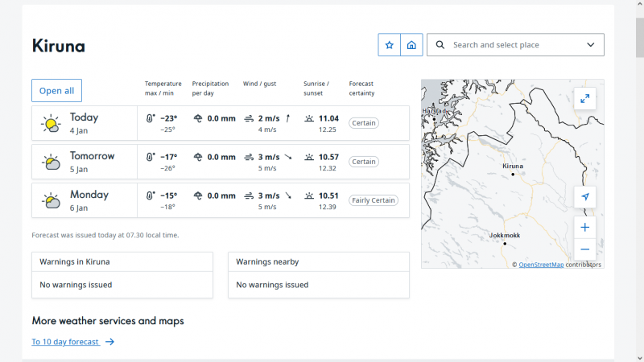Click the Jokkmokk marker on the map
The height and width of the screenshot is (362, 644).
(x=505, y=243)
